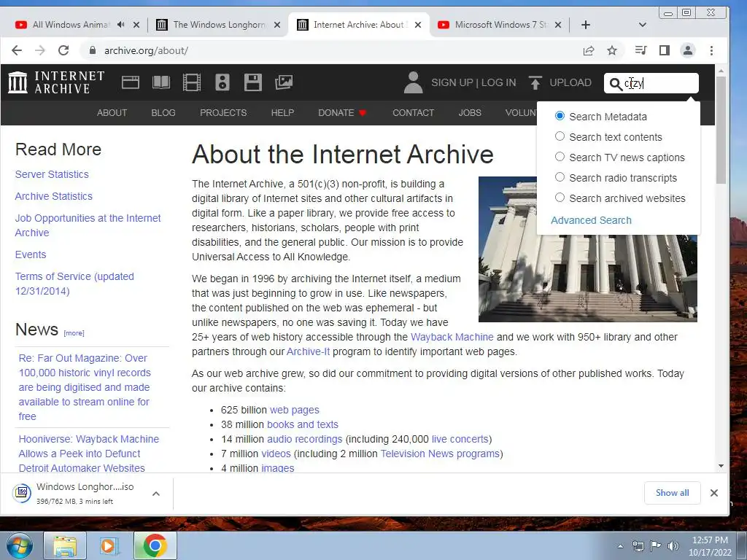Open the Events sidebar link
This screenshot has width=747, height=560.
click(31, 254)
